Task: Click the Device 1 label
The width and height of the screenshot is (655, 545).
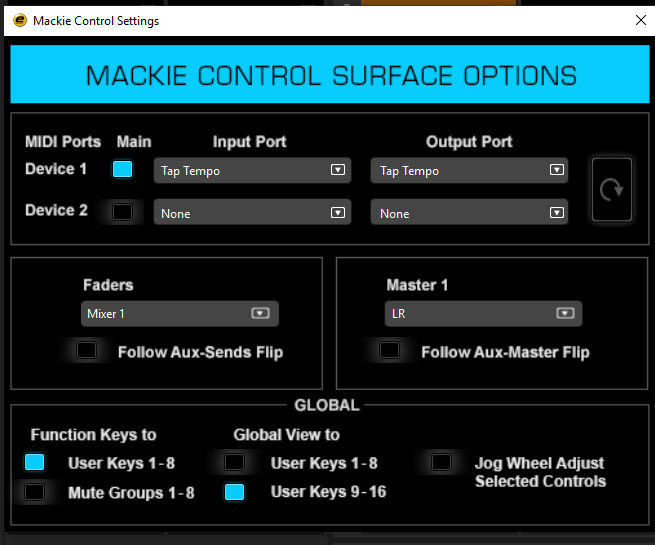Action: click(x=56, y=169)
